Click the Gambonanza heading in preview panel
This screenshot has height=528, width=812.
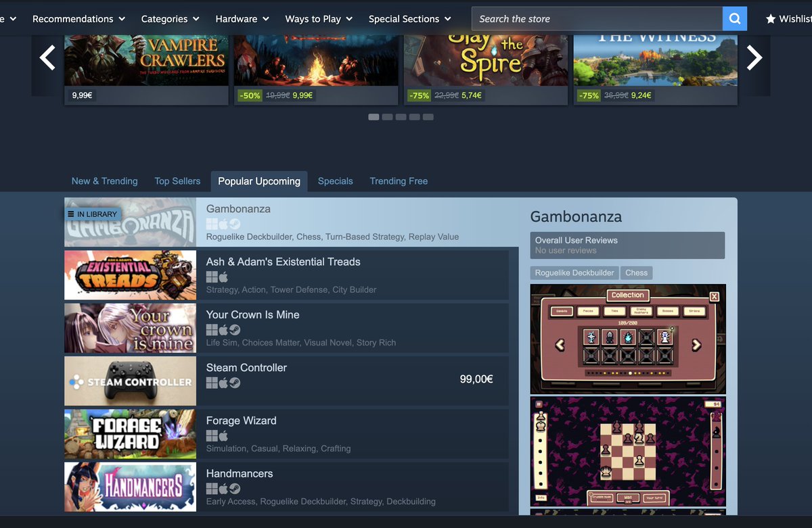[x=576, y=217]
